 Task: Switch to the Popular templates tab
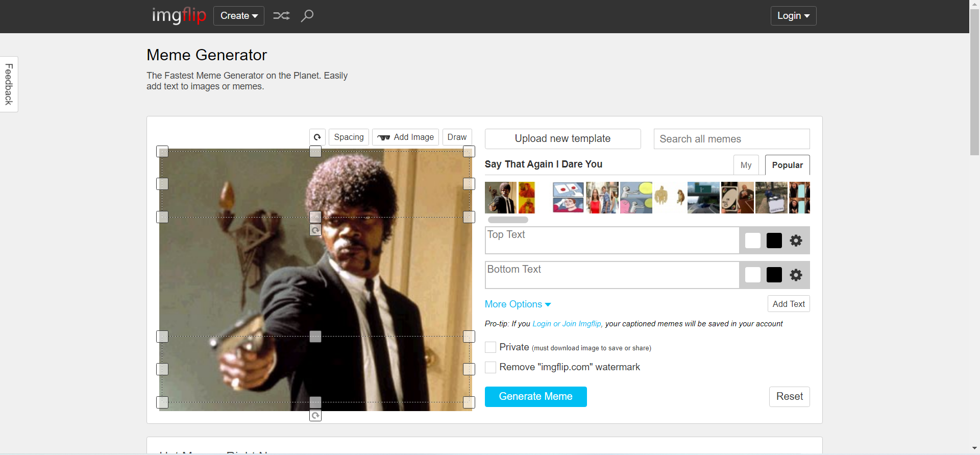(787, 165)
